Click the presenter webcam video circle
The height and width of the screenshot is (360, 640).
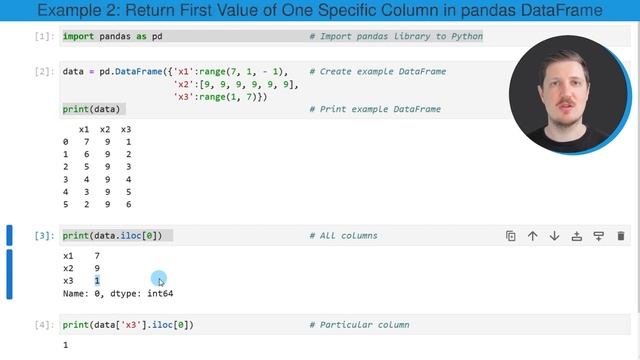pyautogui.click(x=570, y=95)
